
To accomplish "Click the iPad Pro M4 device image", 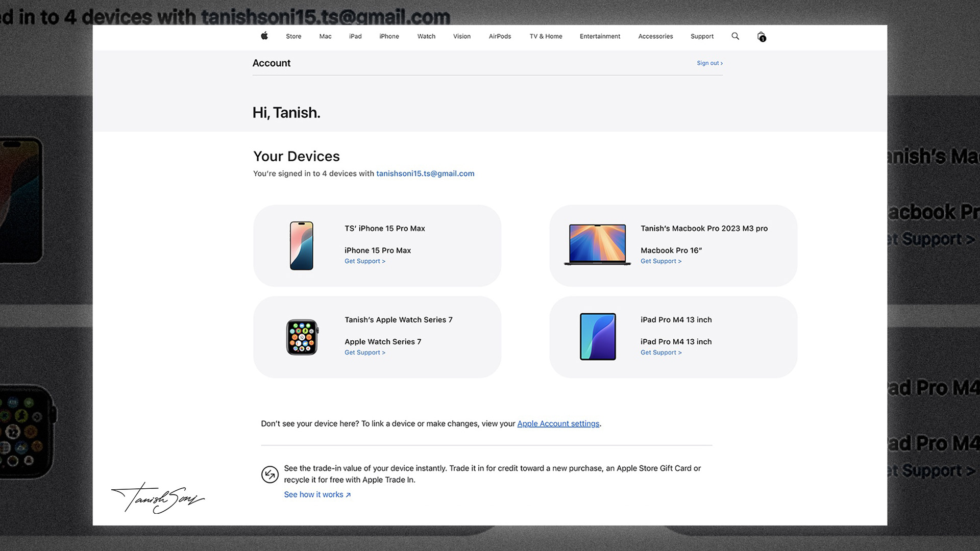I will point(598,337).
